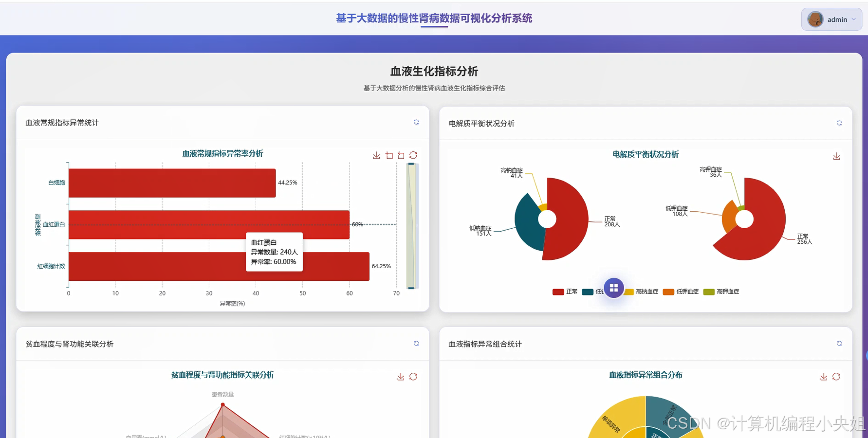Refresh the 电解质平衡状况分析 card
Viewport: 868px width, 438px height.
(x=839, y=123)
